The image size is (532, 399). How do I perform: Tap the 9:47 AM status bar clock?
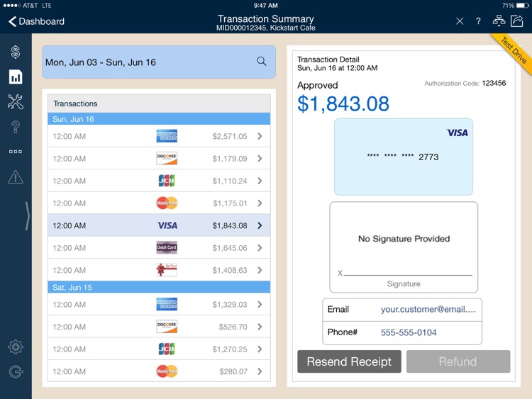266,6
